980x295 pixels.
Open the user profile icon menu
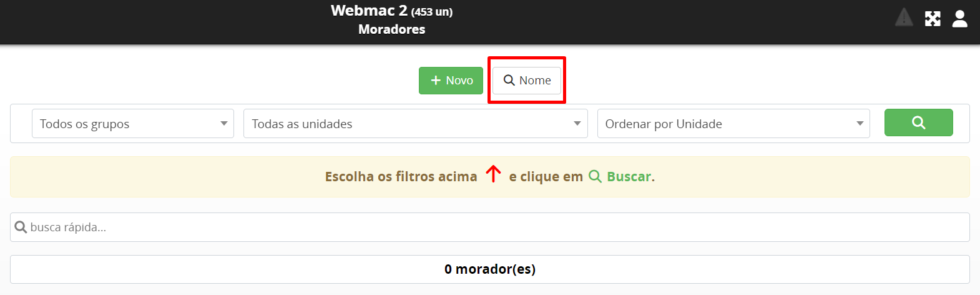point(959,19)
